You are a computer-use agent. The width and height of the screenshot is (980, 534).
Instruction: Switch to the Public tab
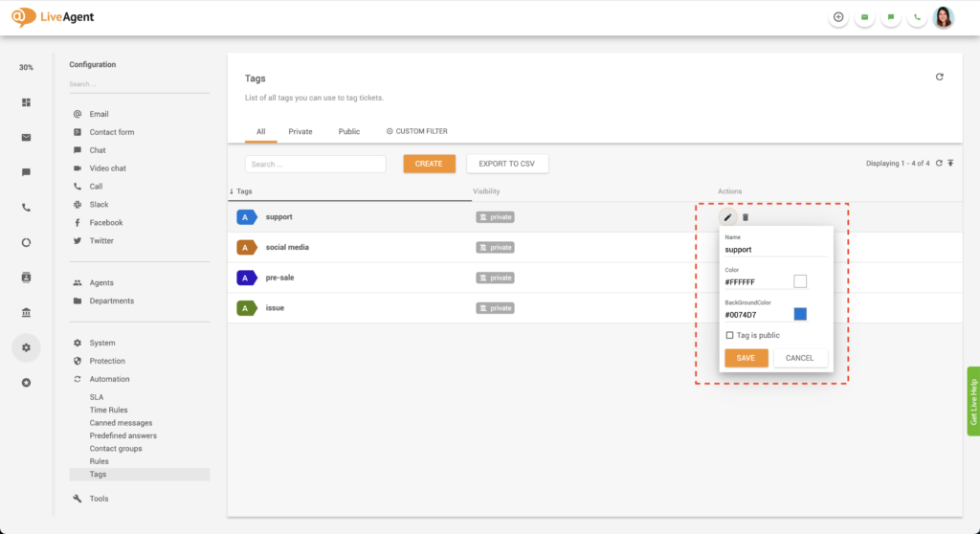(x=349, y=131)
